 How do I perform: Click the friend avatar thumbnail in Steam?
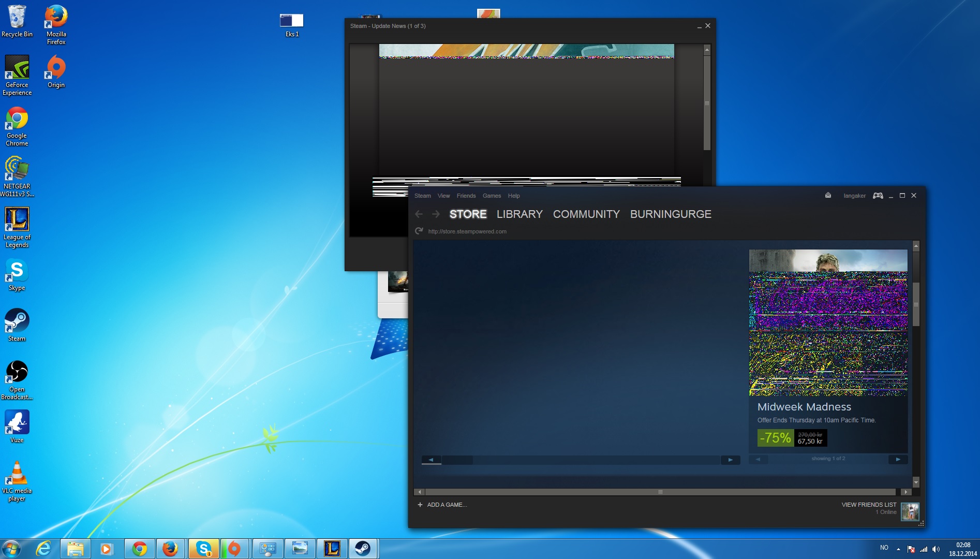(x=910, y=511)
